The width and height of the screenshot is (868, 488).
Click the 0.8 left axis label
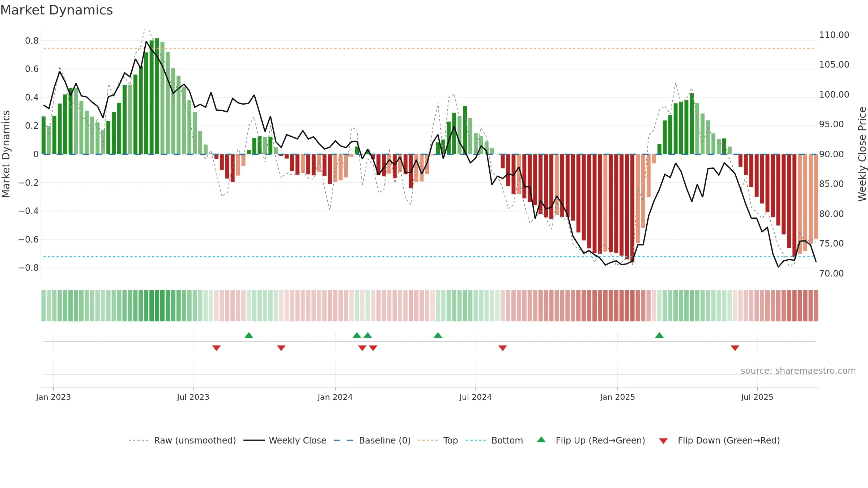coord(32,40)
